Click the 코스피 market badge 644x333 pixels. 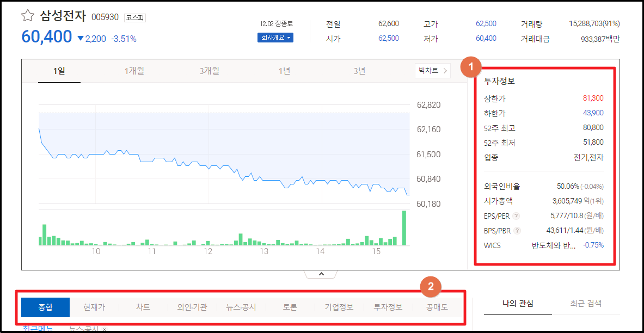click(x=134, y=17)
